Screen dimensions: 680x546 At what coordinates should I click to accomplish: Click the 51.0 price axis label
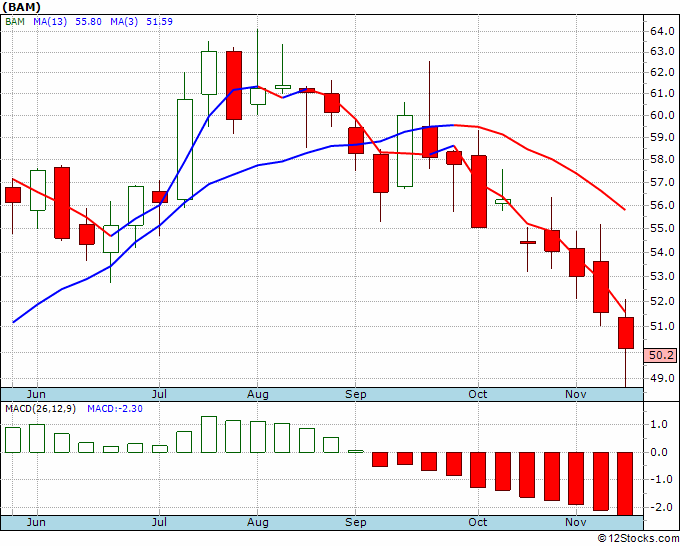(x=662, y=326)
